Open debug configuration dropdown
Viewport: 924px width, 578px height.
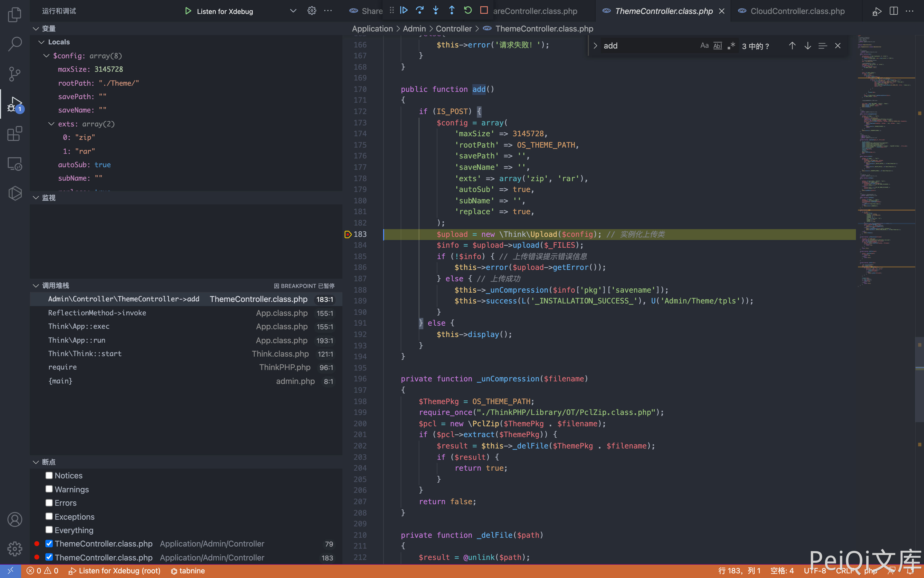coord(293,11)
